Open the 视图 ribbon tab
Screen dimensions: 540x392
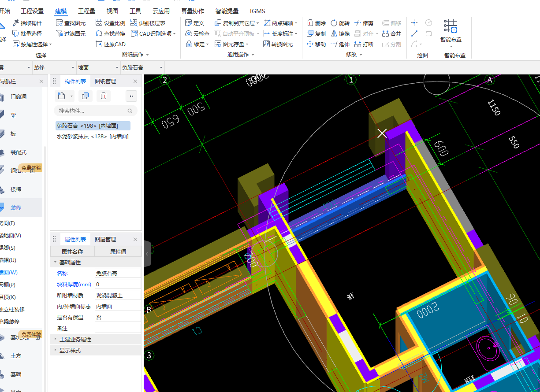click(x=112, y=11)
